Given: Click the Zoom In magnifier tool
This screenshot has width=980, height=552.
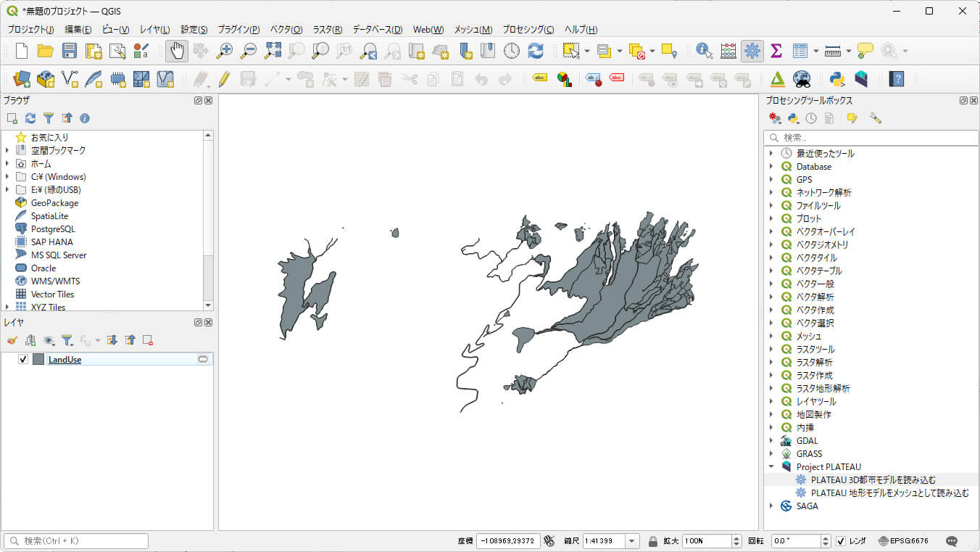Looking at the screenshot, I should tap(225, 51).
